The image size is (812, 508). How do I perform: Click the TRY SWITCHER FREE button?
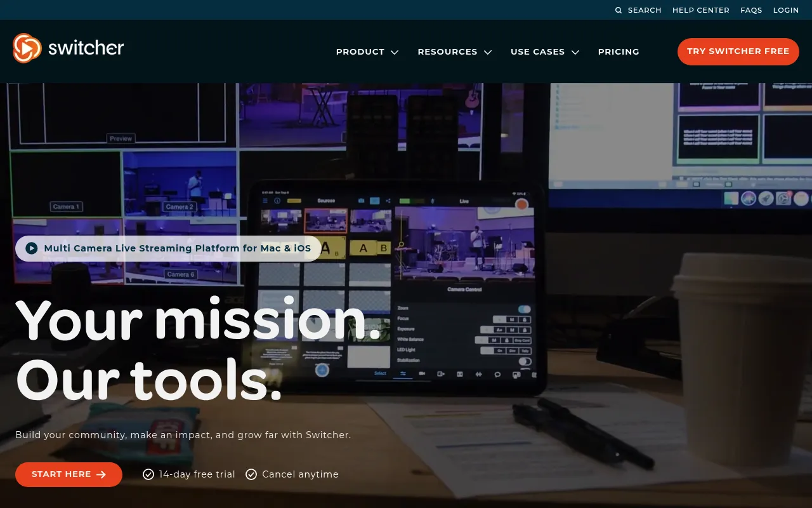pyautogui.click(x=738, y=51)
